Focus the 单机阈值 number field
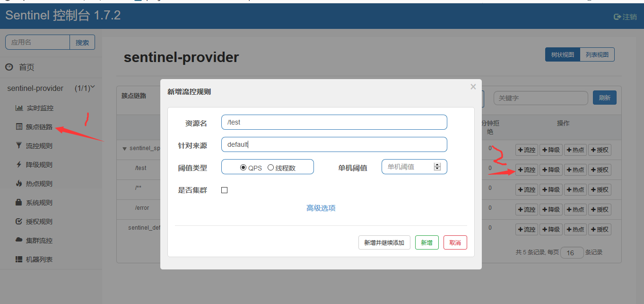Viewport: 644px width, 304px height. (x=414, y=167)
